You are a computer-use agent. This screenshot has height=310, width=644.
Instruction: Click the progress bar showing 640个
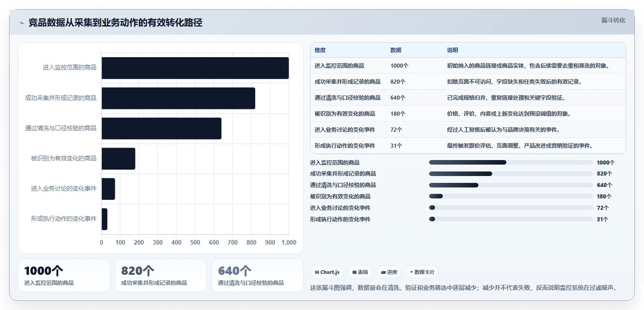click(511, 185)
